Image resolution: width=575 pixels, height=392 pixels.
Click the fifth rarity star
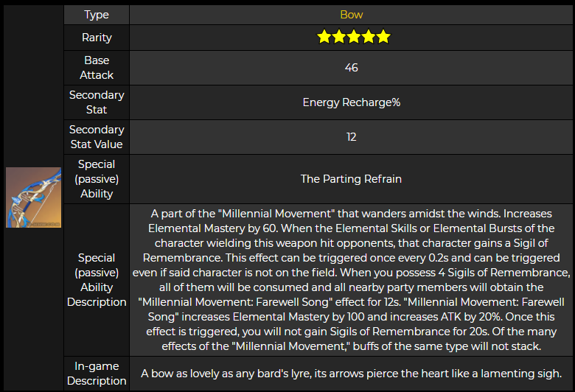click(x=383, y=37)
